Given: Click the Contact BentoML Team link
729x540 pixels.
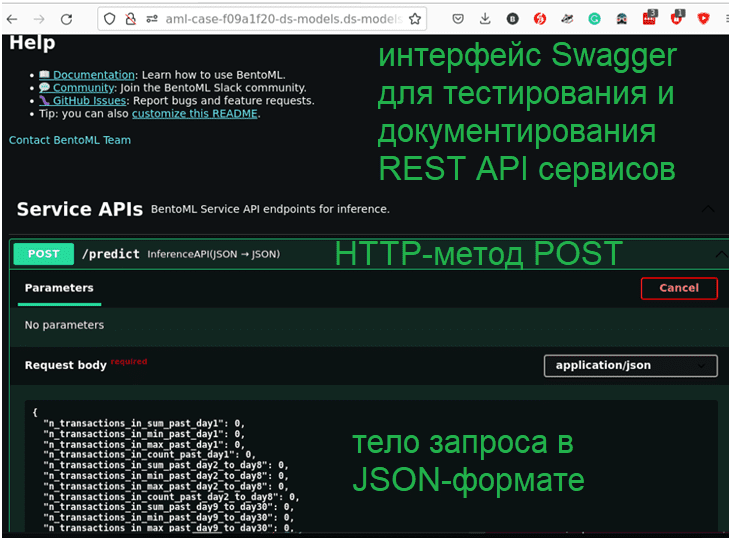Looking at the screenshot, I should tap(69, 140).
